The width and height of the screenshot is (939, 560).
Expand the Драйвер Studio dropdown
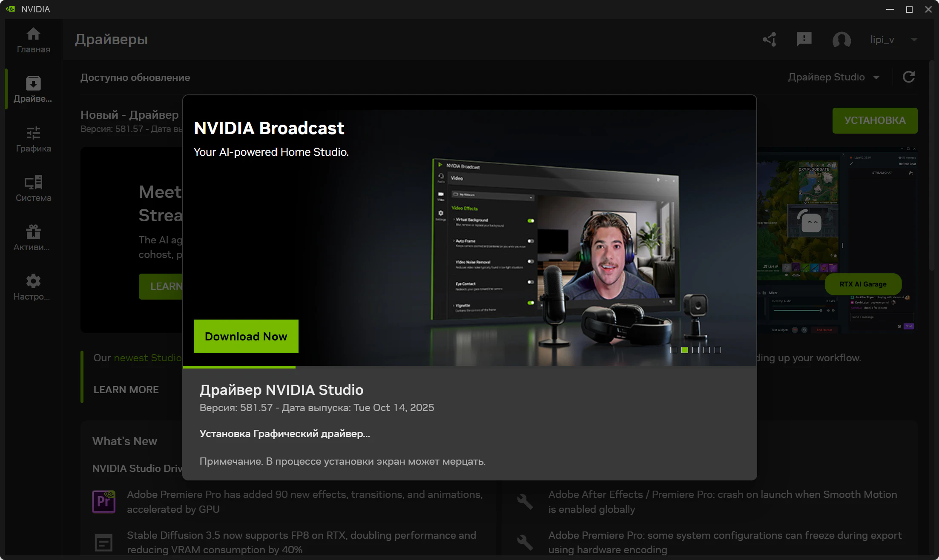tap(833, 77)
